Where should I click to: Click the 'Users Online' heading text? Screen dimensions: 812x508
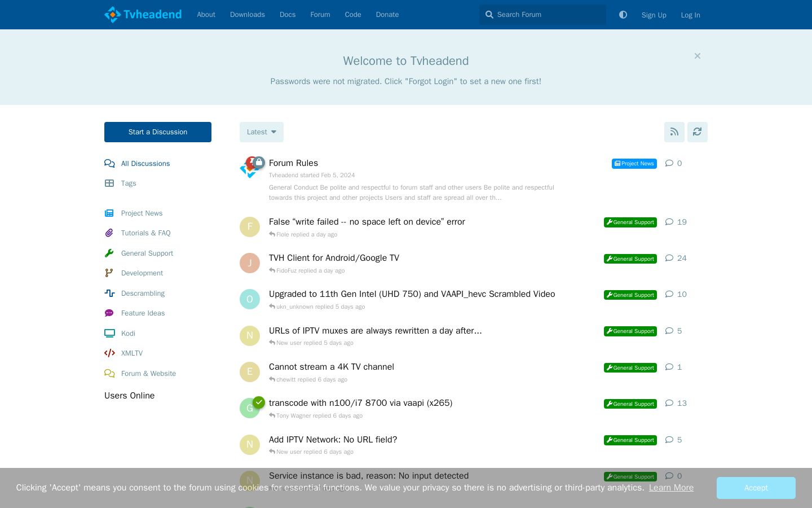tap(130, 396)
